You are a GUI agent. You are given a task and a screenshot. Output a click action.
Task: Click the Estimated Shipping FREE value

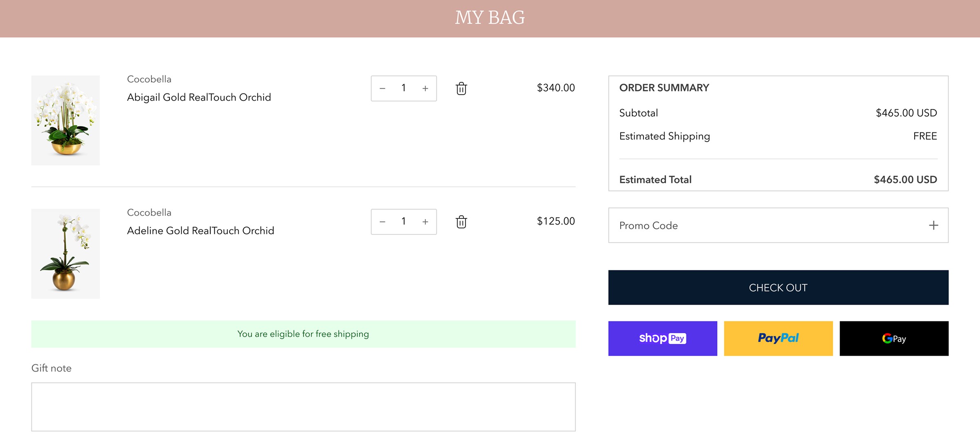925,136
